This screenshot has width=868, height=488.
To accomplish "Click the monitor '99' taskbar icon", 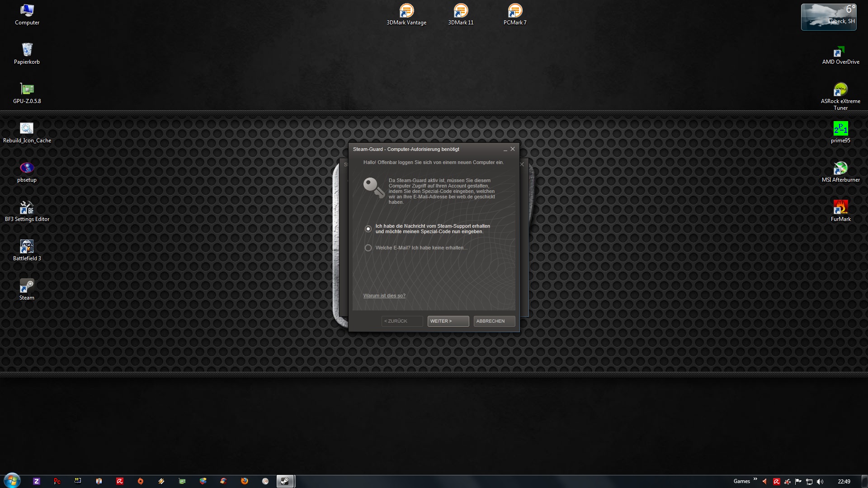I will click(x=78, y=481).
